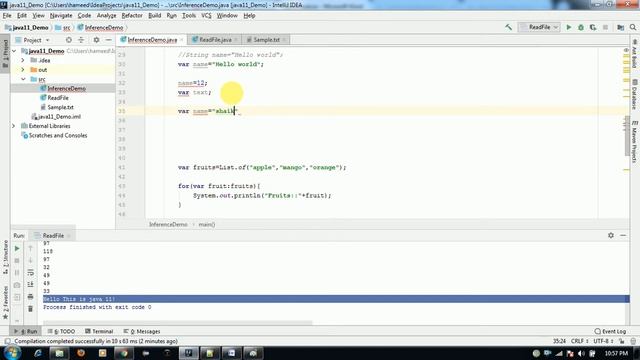The width and height of the screenshot is (640, 360).
Task: Open Firefox from taskbar
Action: (x=81, y=353)
